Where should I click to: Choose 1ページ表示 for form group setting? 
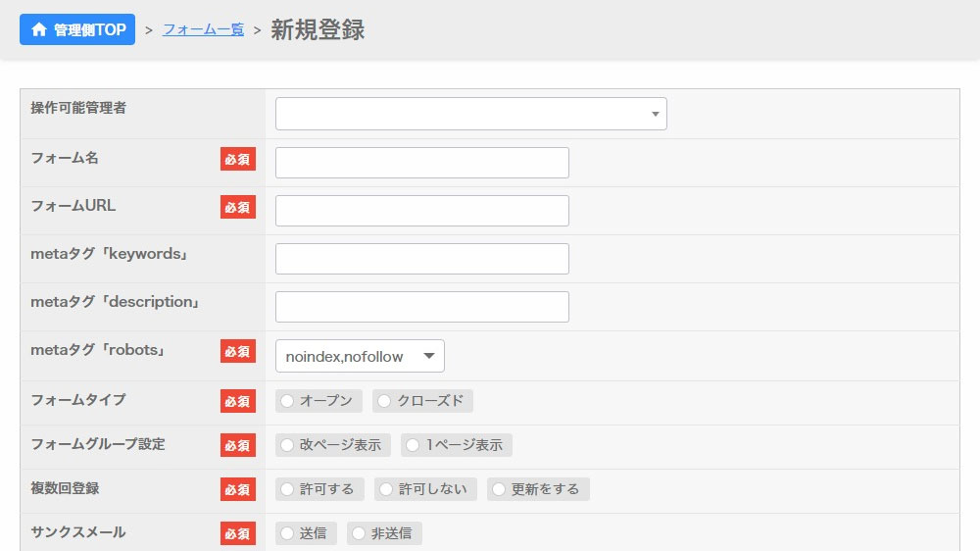pos(414,445)
